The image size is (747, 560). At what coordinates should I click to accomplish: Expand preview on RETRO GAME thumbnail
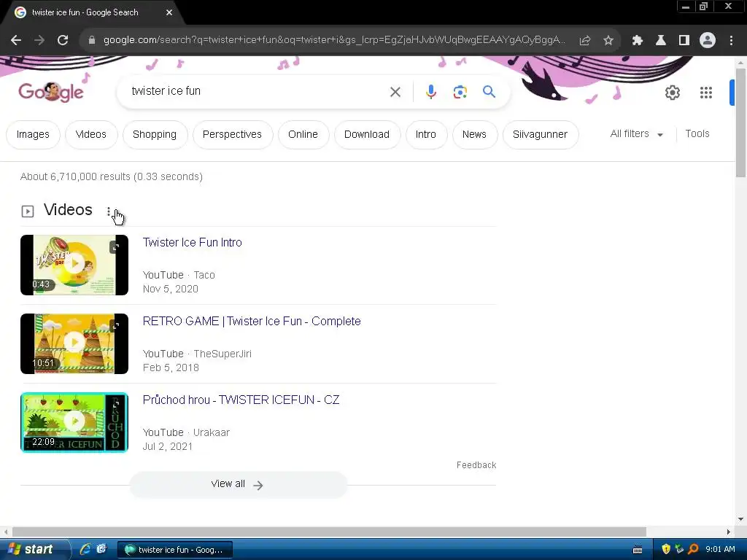pos(115,326)
